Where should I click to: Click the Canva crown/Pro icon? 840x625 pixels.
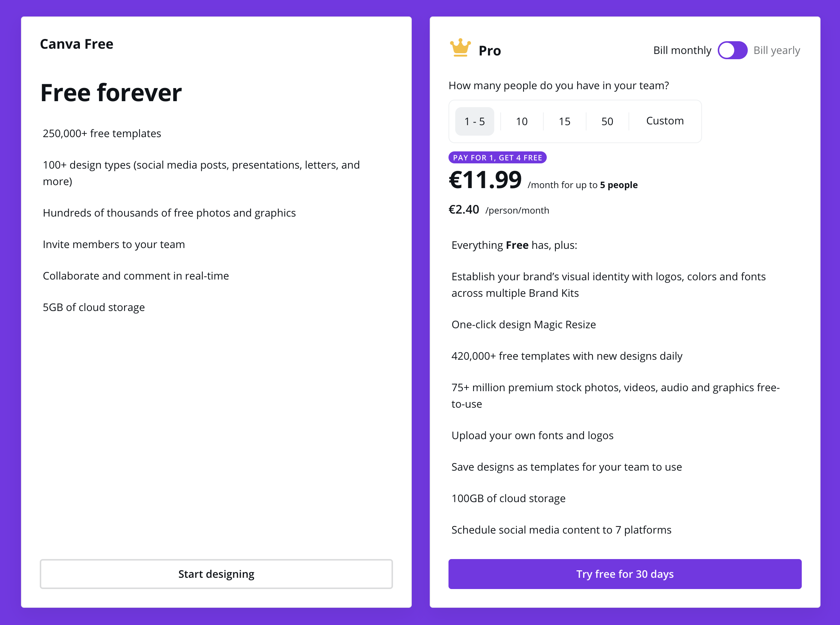(457, 49)
